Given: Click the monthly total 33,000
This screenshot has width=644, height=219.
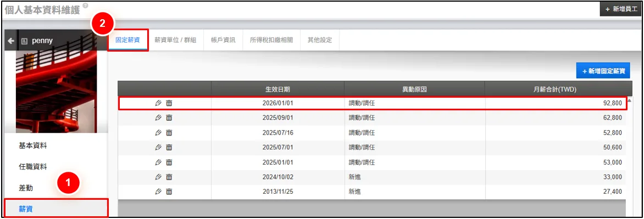Looking at the screenshot, I should tap(612, 177).
